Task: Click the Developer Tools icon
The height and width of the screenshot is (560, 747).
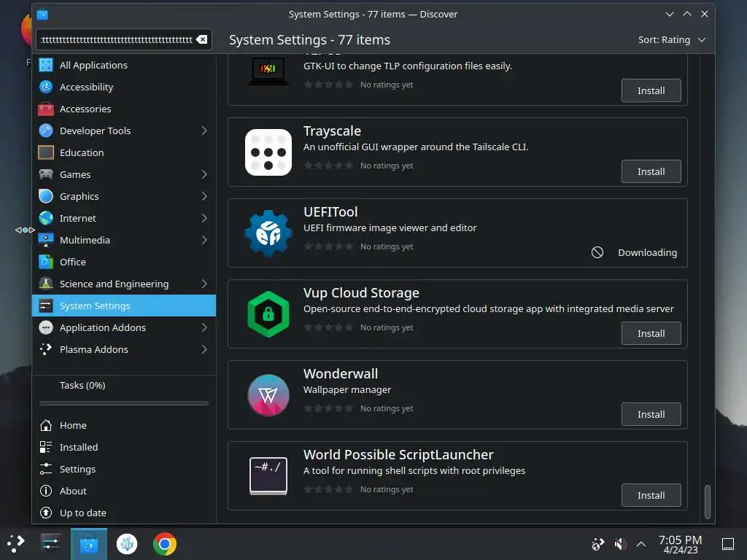Action: pyautogui.click(x=46, y=131)
